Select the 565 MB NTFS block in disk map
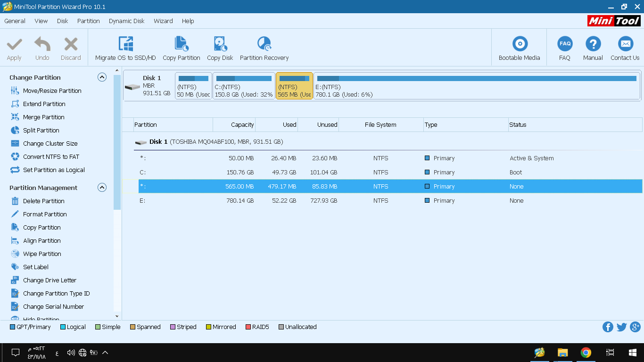 (x=294, y=86)
